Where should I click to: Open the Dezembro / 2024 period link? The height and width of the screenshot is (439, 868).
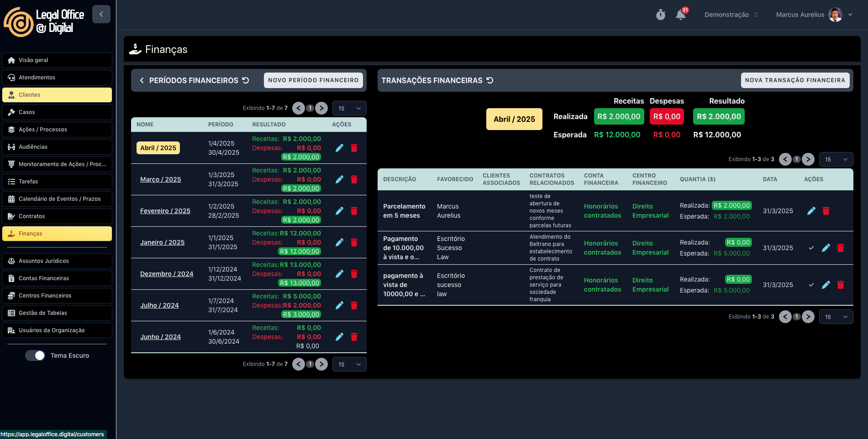coord(167,274)
